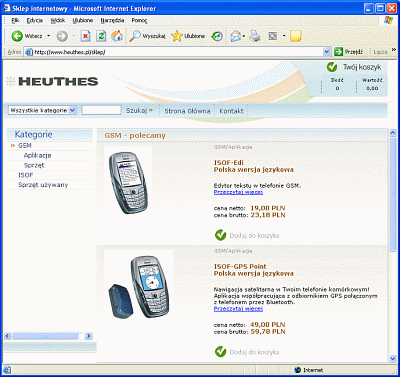Open the Wszystkie kategorie dropdown

tap(42, 110)
